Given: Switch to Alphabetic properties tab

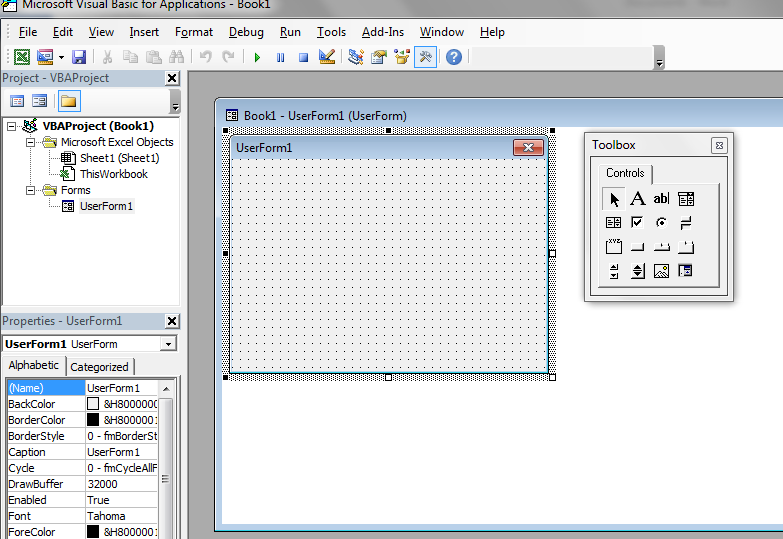Looking at the screenshot, I should click(33, 365).
